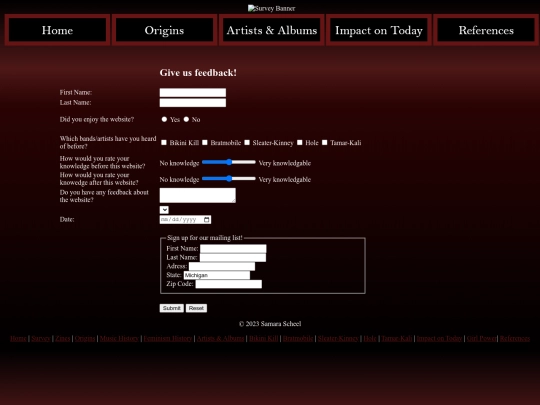The width and height of the screenshot is (540, 405).
Task: Open the Bratmobile footer link
Action: (x=298, y=339)
